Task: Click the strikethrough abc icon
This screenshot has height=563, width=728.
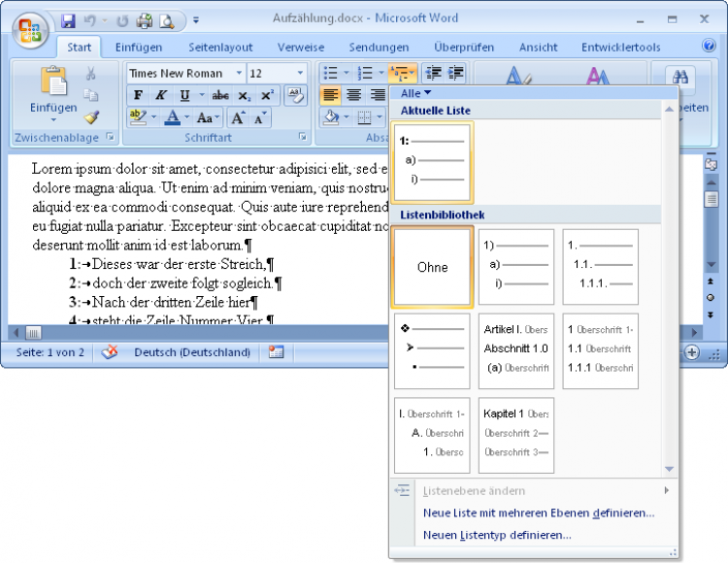Action: pyautogui.click(x=220, y=95)
